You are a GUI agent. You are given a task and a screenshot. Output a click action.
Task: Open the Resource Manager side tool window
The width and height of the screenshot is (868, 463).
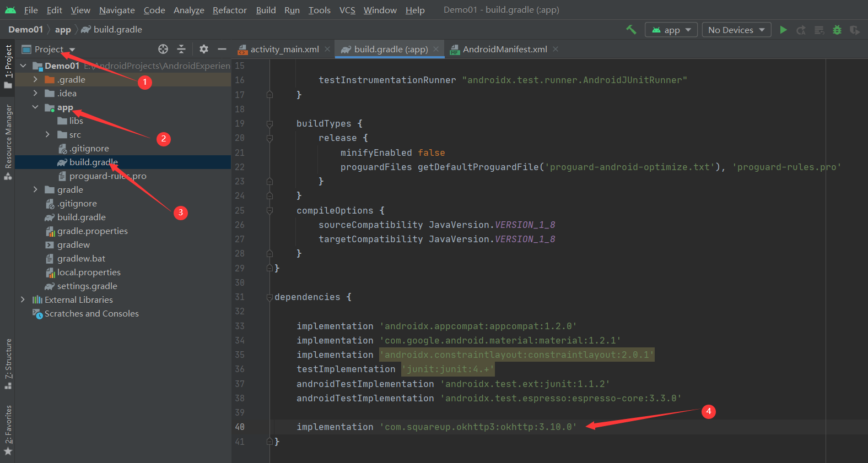click(x=8, y=142)
